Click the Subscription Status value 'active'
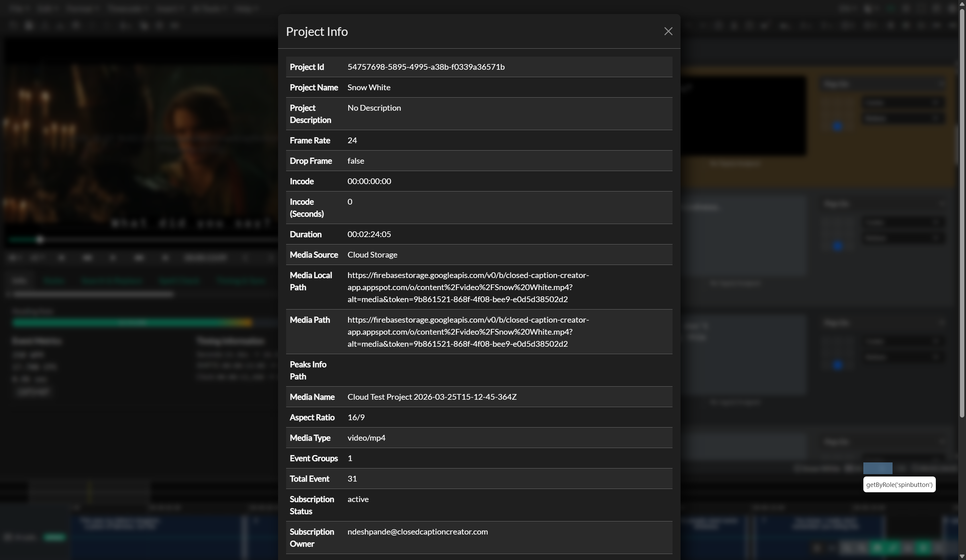Screen dimensions: 966x560 tap(358, 499)
